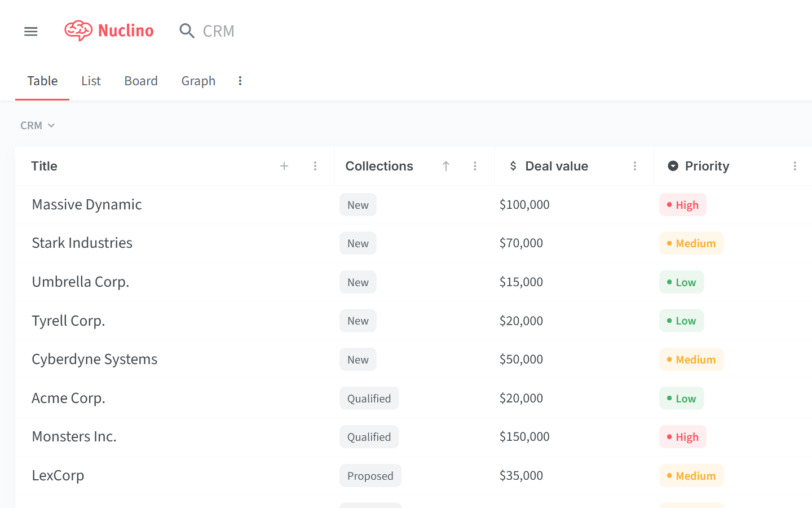
Task: Change Umbrella Corp.'s Low priority badge
Action: click(x=682, y=282)
